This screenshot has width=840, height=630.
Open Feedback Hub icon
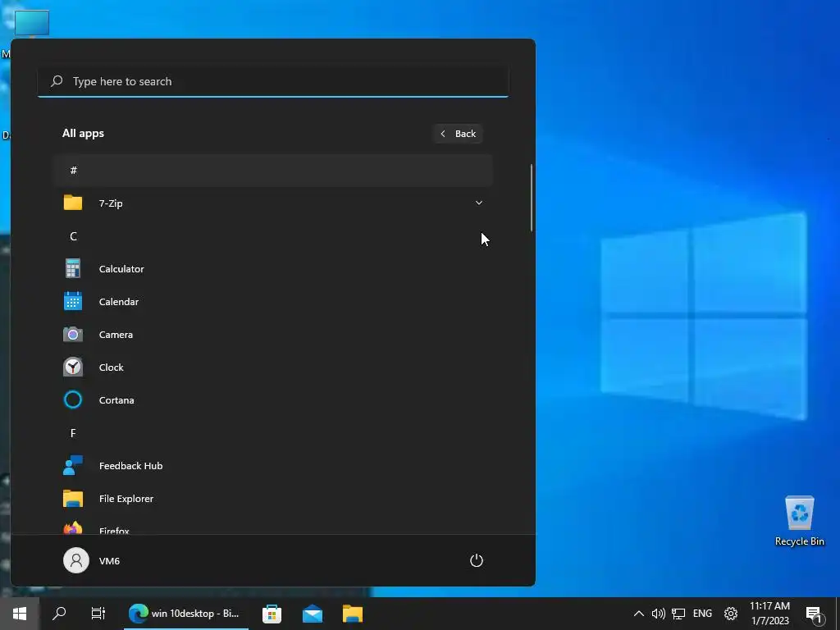pyautogui.click(x=73, y=466)
